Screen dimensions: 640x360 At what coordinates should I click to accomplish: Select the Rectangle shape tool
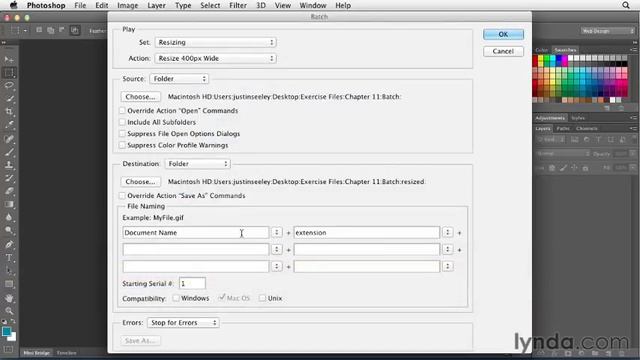coord(9,284)
